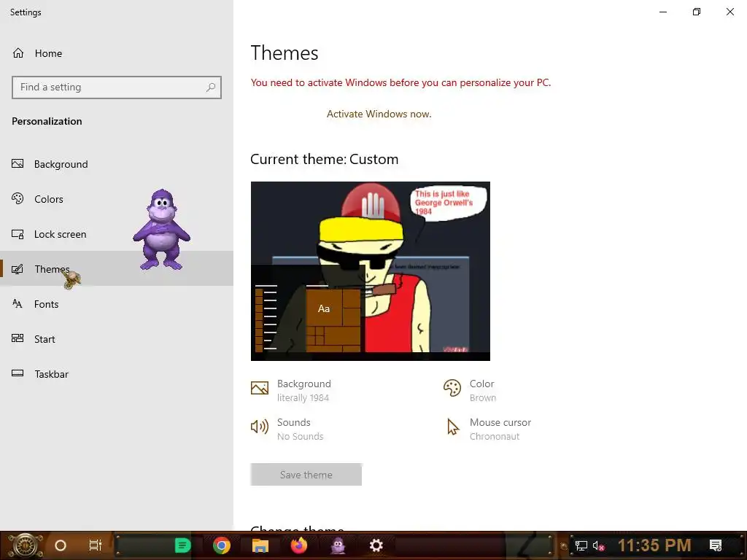Click the Cortana circle on taskbar
747x560 pixels.
tap(61, 545)
